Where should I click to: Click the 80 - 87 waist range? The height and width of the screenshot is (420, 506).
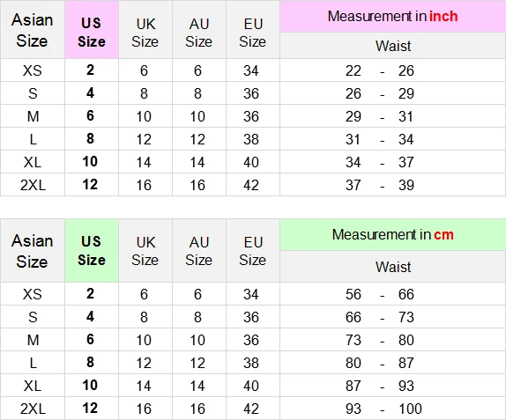tap(379, 363)
